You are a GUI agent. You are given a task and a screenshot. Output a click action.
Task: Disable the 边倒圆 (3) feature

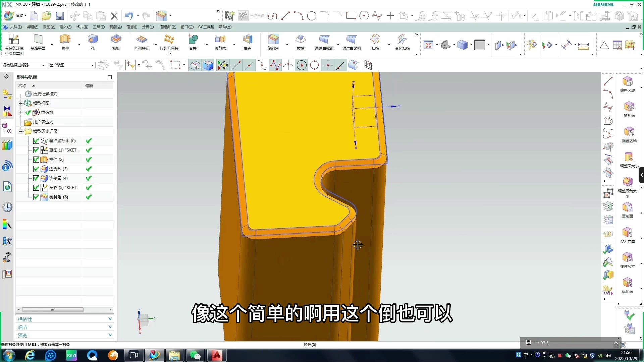[x=36, y=169]
